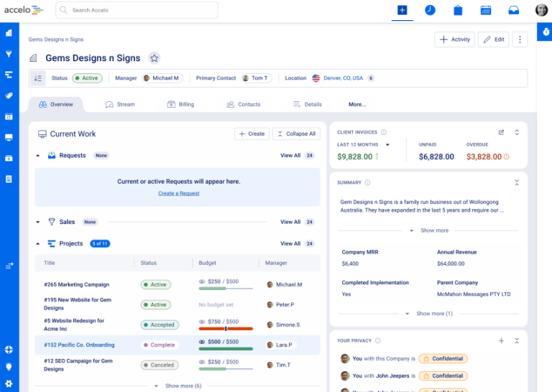Open the Contacts tab
Image resolution: width=552 pixels, height=392 pixels.
(243, 104)
